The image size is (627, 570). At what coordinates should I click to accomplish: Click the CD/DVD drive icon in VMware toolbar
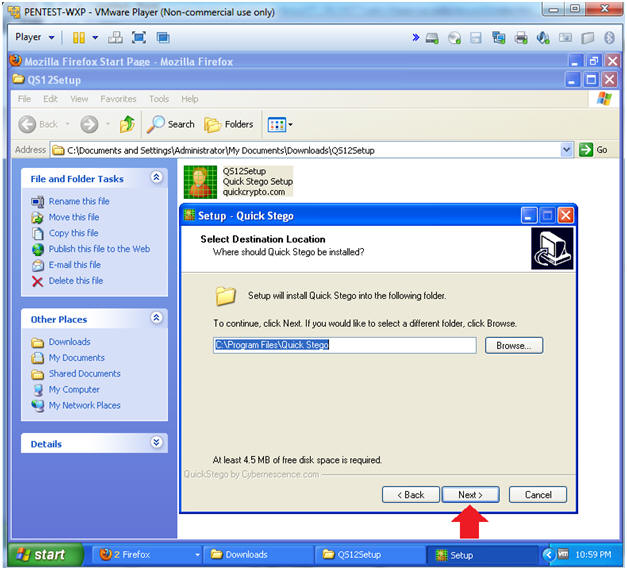click(455, 38)
